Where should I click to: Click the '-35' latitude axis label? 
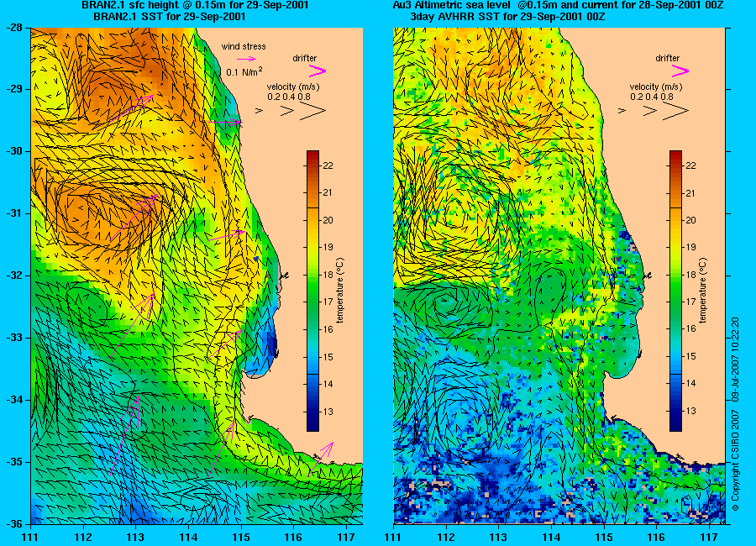coord(14,462)
